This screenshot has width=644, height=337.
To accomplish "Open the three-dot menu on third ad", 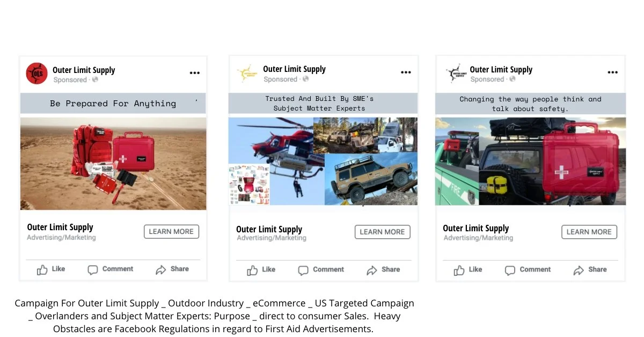I will pyautogui.click(x=612, y=72).
